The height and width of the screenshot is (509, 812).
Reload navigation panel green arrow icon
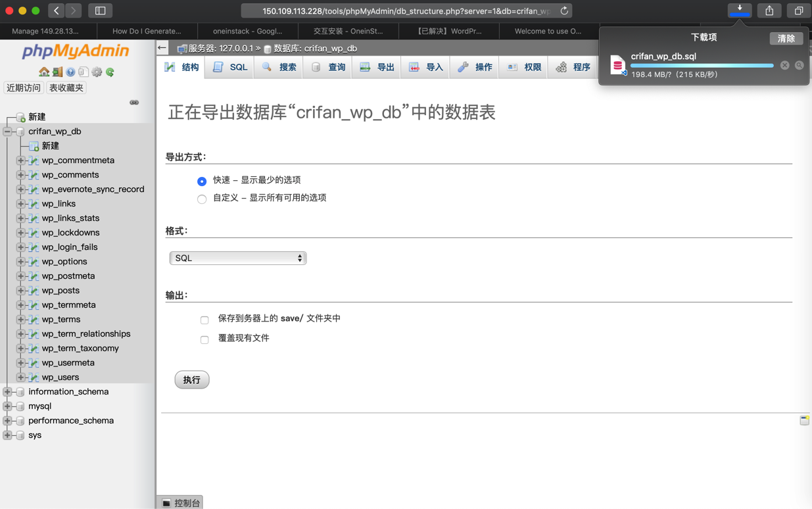coord(110,72)
